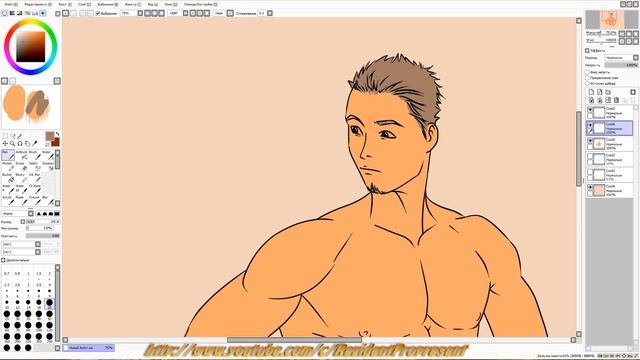Switch to the canvas tab at bottom showing 75%
The height and width of the screenshot is (360, 640).
click(x=89, y=348)
